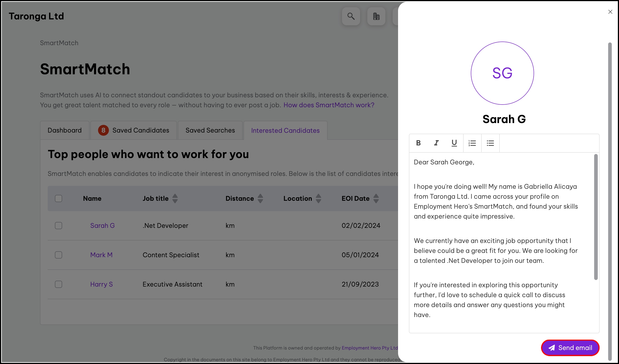The width and height of the screenshot is (619, 364).
Task: Insert a bulleted list
Action: tap(490, 143)
